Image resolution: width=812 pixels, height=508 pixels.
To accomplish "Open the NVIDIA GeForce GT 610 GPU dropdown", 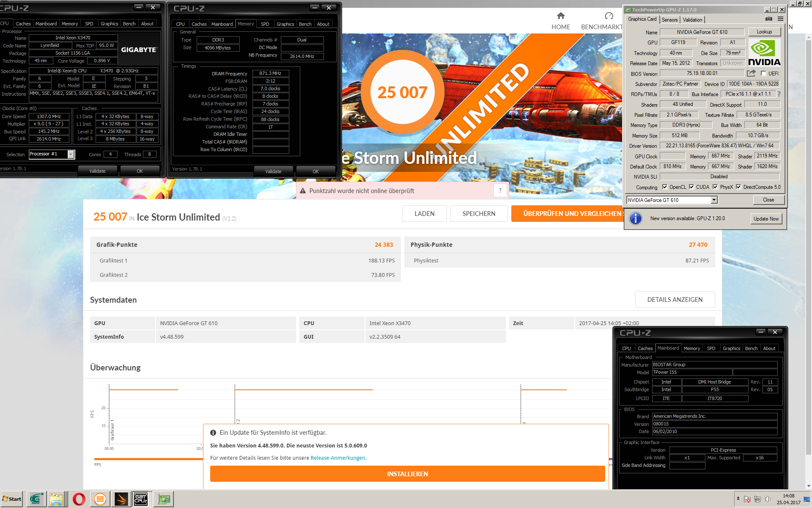I will [714, 200].
